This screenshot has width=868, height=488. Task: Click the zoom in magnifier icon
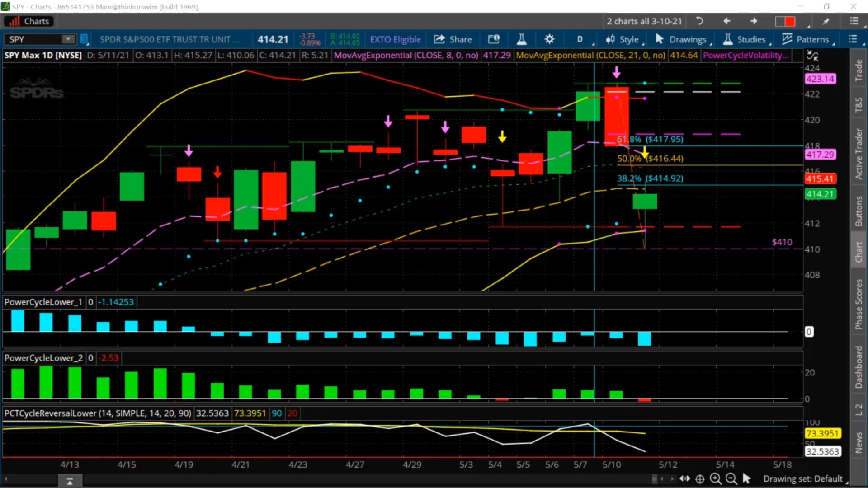[716, 479]
